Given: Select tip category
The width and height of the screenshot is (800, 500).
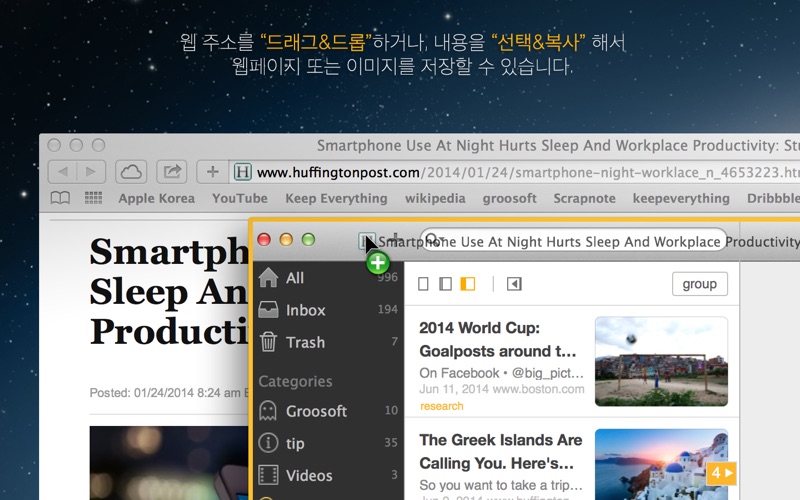Looking at the screenshot, I should pos(328,443).
